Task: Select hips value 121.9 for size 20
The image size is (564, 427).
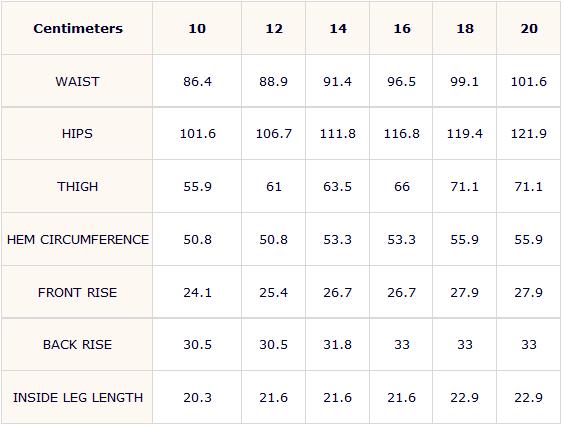Action: 529,134
